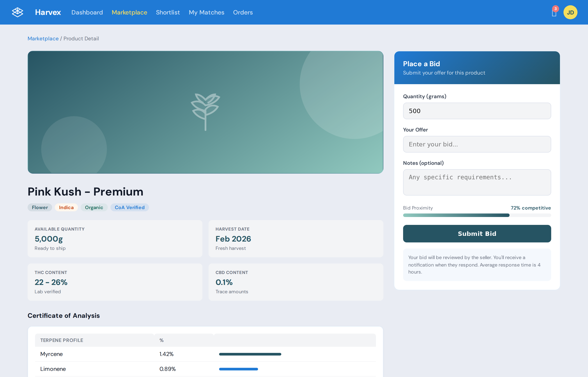
Task: Click the Organic product tag
Action: (x=94, y=207)
